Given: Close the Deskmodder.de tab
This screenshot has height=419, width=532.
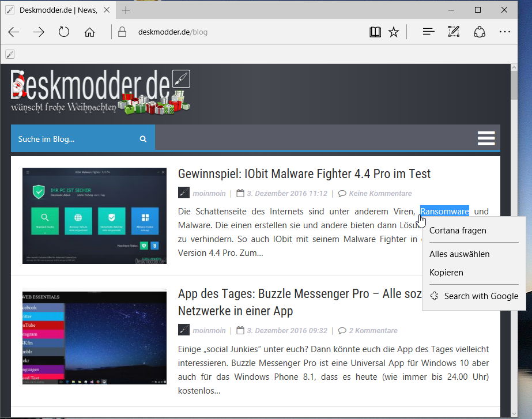Looking at the screenshot, I should tap(107, 10).
